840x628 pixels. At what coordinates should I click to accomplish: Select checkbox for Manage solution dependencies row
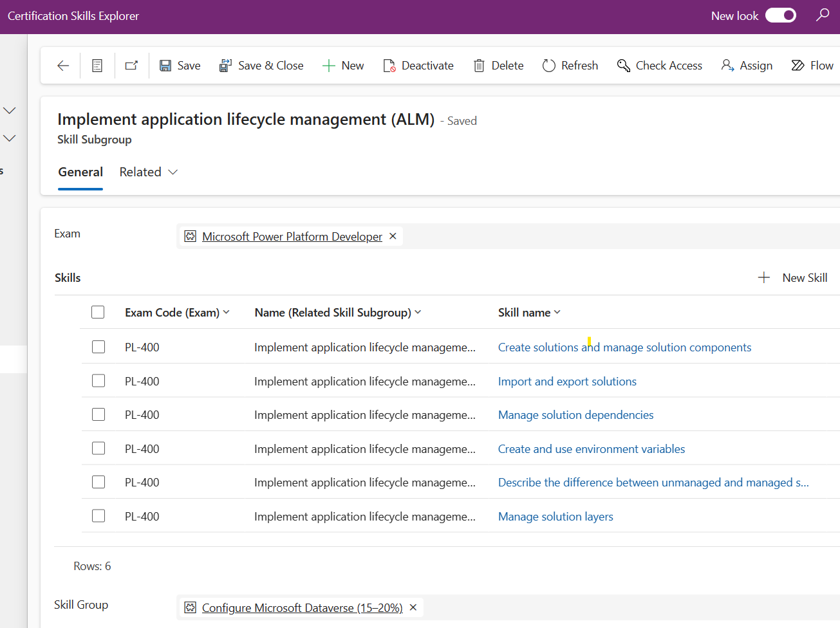click(x=98, y=414)
